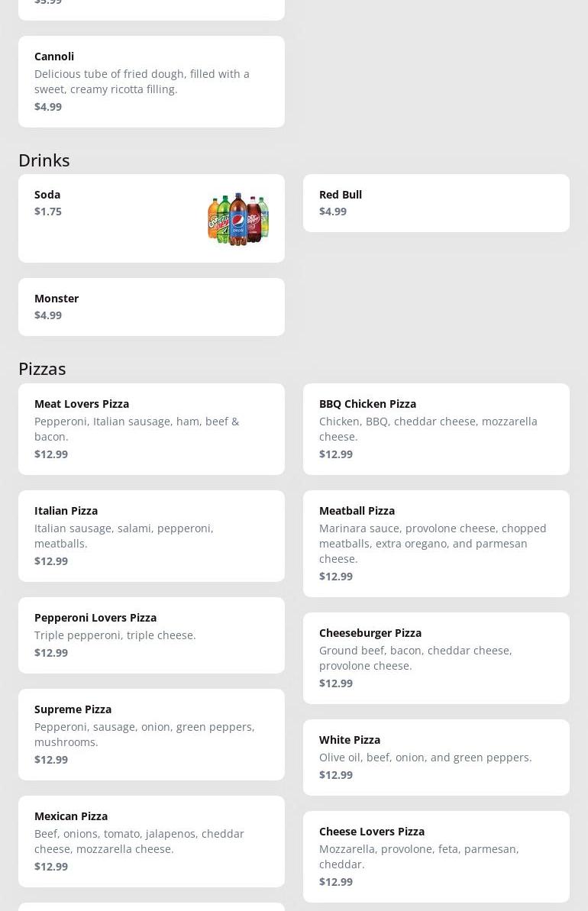Screen dimensions: 588x911
Task: Select BBQ Chicken Pizza
Action: click(x=436, y=428)
